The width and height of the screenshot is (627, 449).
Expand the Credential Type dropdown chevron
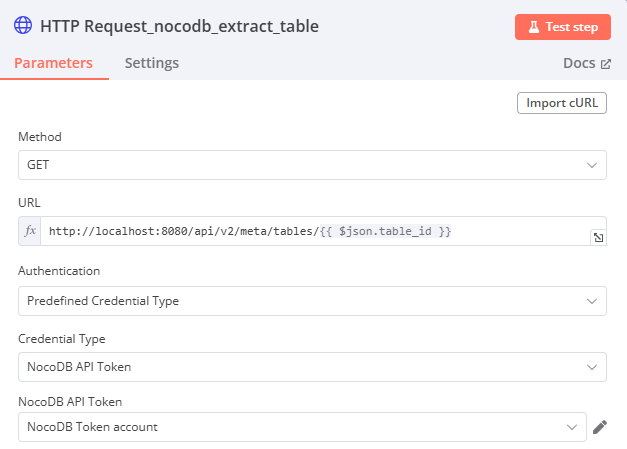pyautogui.click(x=591, y=367)
